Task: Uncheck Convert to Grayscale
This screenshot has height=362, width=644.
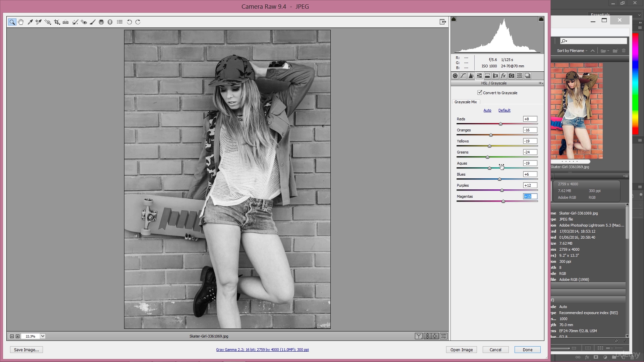Action: pos(480,93)
